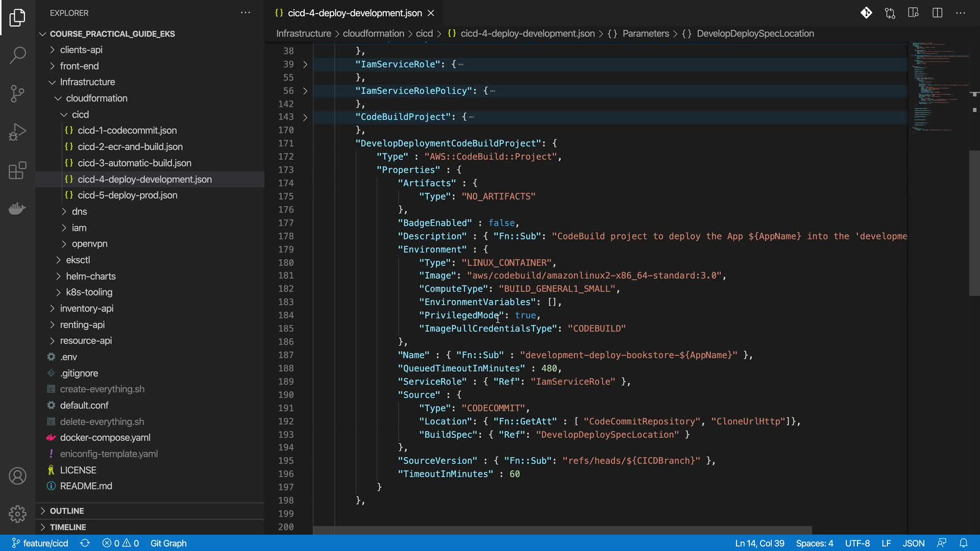Open the Source Control view
Screen dimensions: 980x551
[17, 93]
